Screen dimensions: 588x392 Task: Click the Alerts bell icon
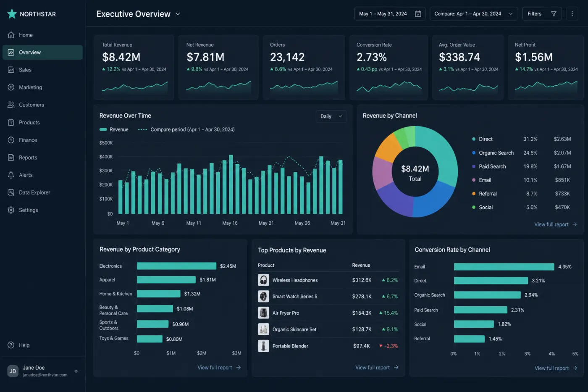tap(11, 175)
